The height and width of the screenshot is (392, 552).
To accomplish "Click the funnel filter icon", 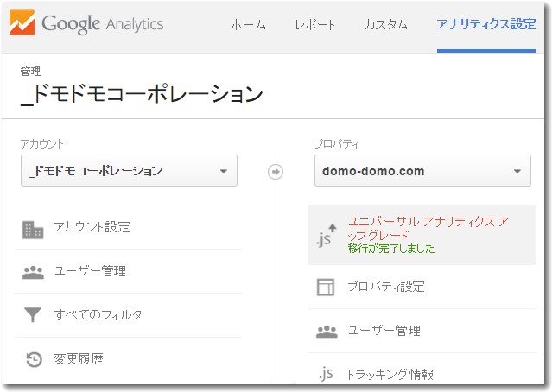I will tap(33, 314).
